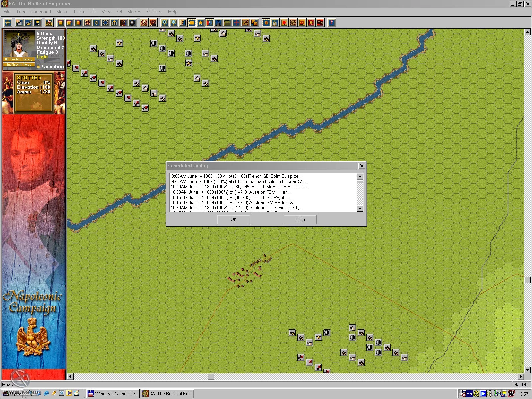Click the unit portrait in the info panel
Screen dimensions: 532x399
coord(19,43)
